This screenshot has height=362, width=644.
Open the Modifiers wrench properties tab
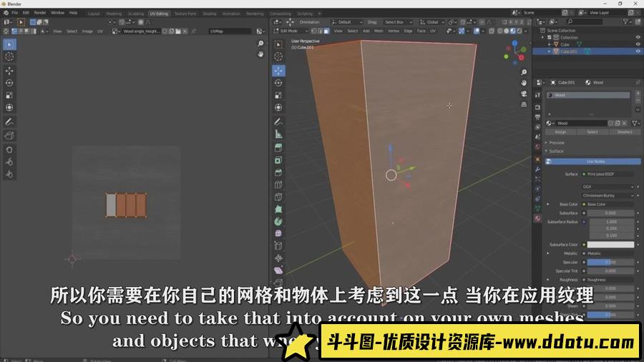pos(537,169)
